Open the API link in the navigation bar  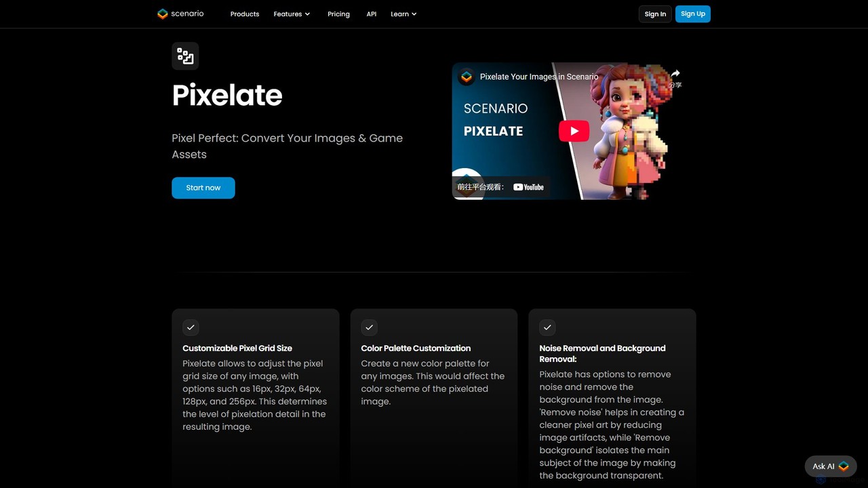pos(371,14)
